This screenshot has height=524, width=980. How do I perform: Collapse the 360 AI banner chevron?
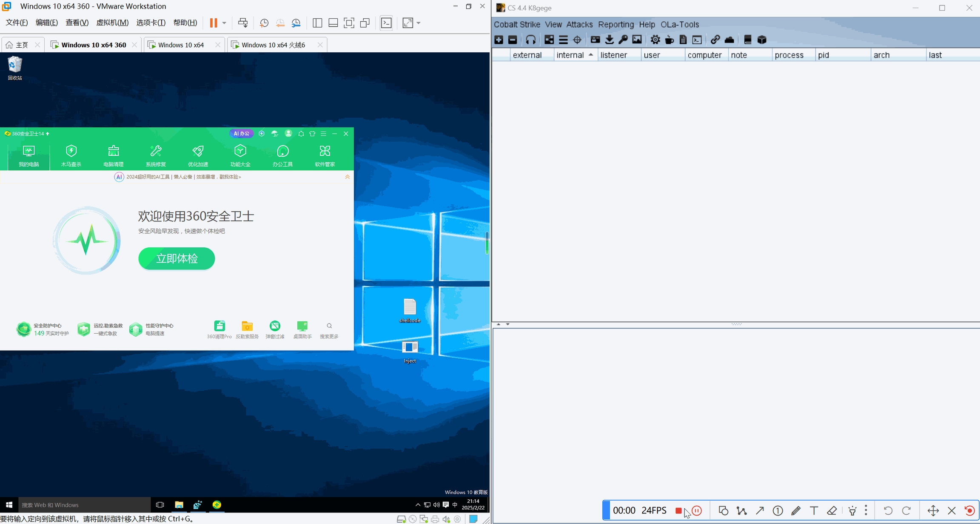[347, 177]
